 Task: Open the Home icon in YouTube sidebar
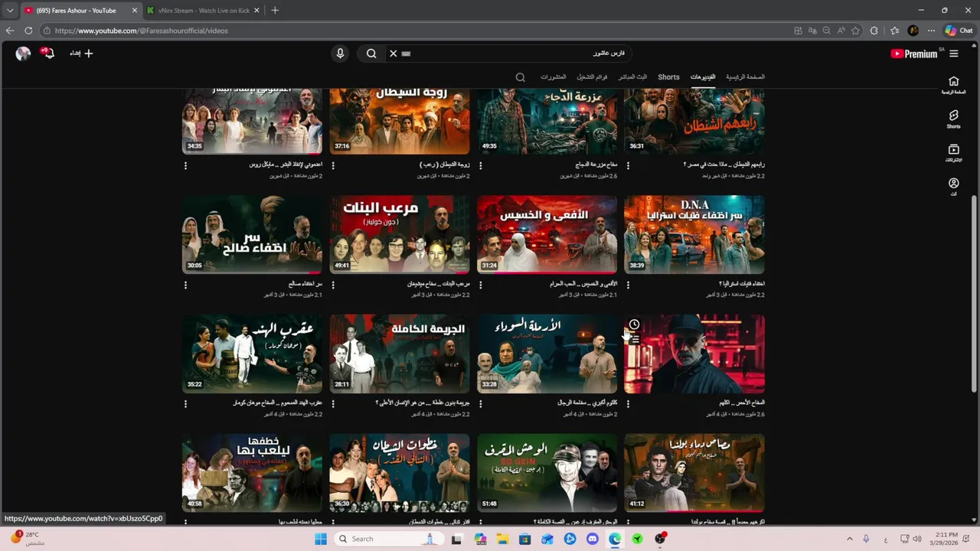click(x=953, y=84)
